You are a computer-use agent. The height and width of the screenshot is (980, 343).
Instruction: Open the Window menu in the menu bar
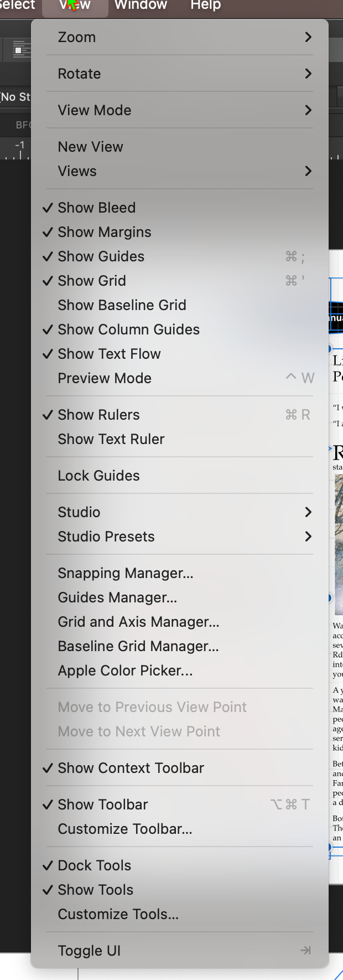[x=141, y=6]
